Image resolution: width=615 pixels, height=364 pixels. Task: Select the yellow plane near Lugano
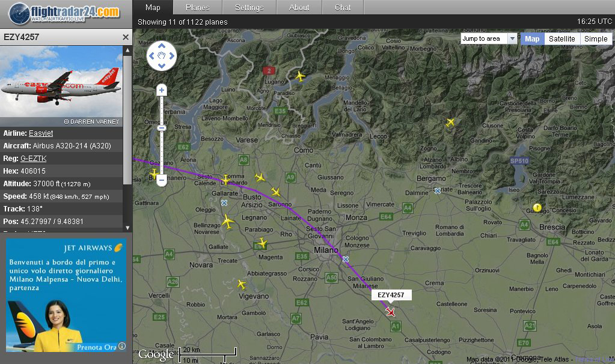point(300,76)
